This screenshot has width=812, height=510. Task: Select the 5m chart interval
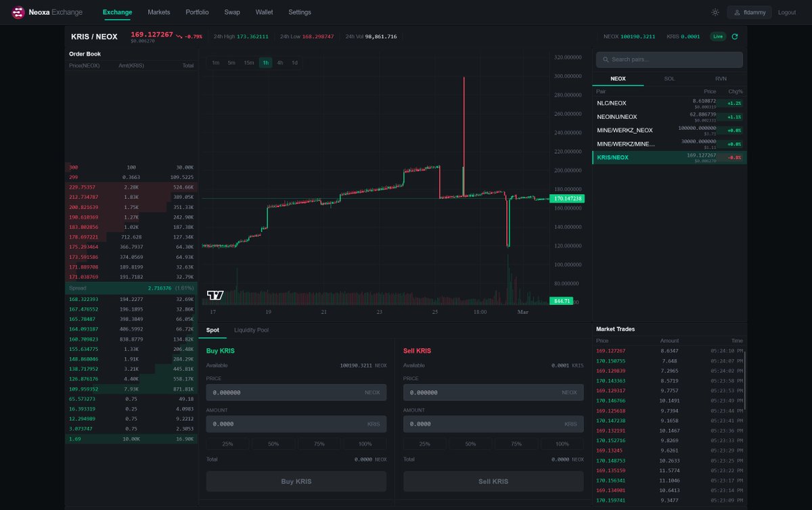click(x=231, y=63)
